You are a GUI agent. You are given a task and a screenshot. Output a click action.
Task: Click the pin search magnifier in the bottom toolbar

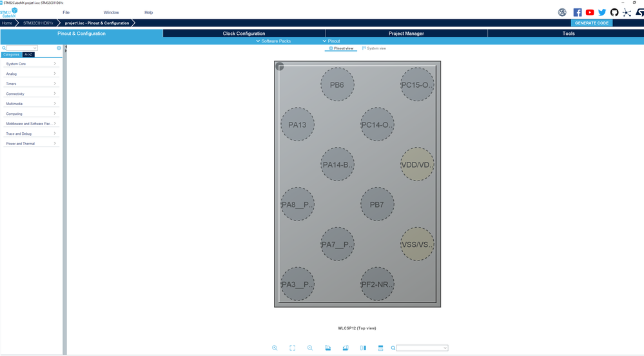pyautogui.click(x=393, y=348)
